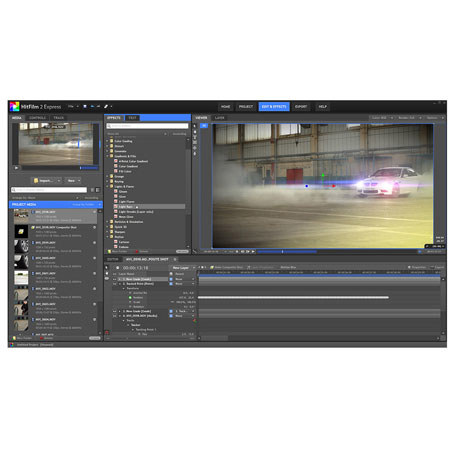The height and width of the screenshot is (450, 450).
Task: Select the fourth tool in viewer toolbar
Action: (x=195, y=142)
